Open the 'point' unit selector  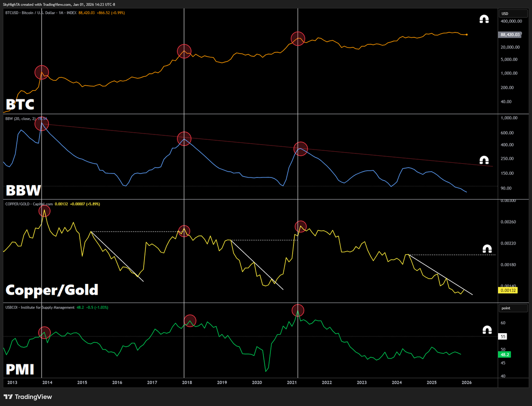513,308
